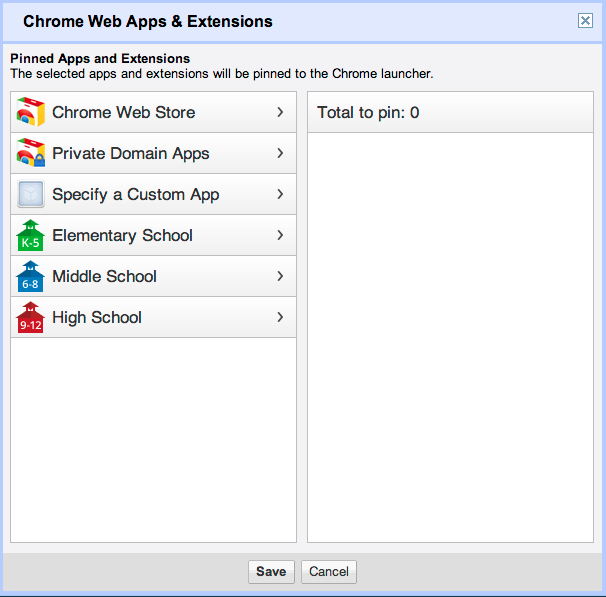Image resolution: width=606 pixels, height=597 pixels.
Task: Select the High School text entry
Action: (x=97, y=318)
